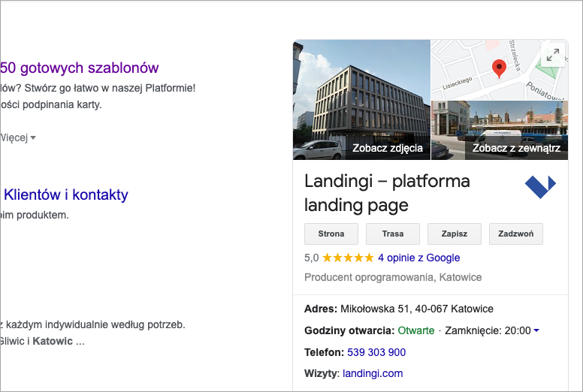
Task: Open the Zobacz z zewnątrz street view
Action: point(499,131)
